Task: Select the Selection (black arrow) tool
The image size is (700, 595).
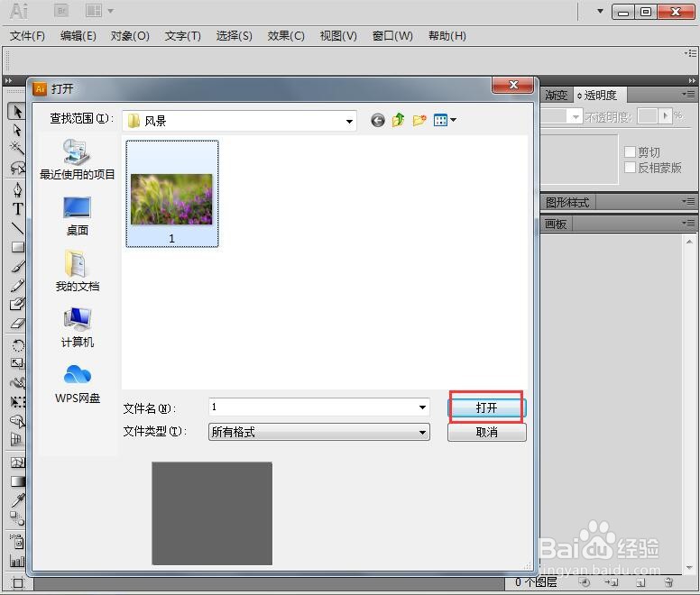Action: pyautogui.click(x=17, y=112)
